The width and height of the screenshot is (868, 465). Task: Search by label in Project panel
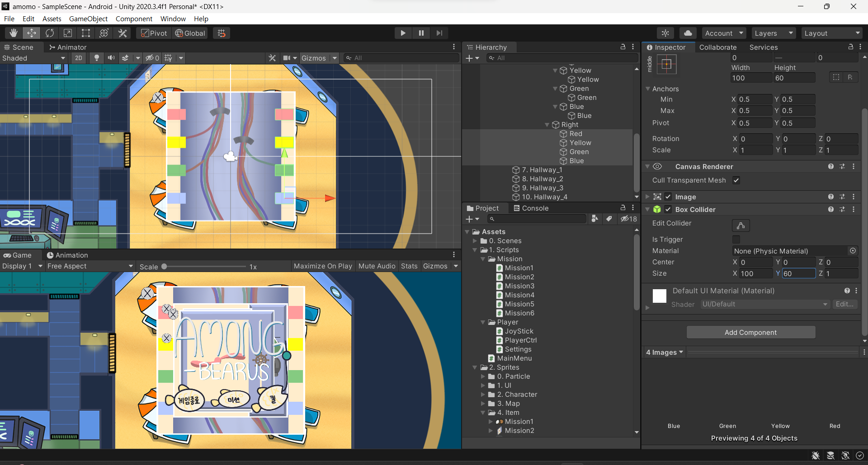point(609,219)
